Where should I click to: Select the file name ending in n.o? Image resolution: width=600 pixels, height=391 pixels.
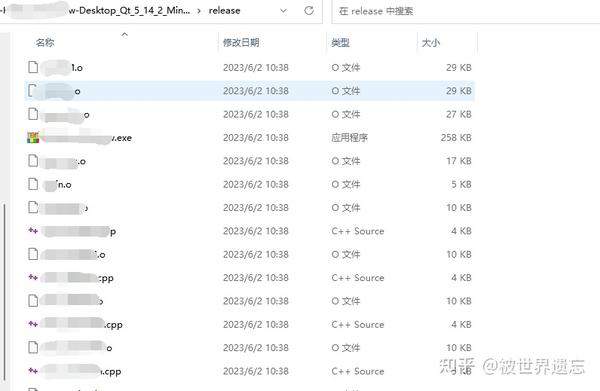pos(57,184)
